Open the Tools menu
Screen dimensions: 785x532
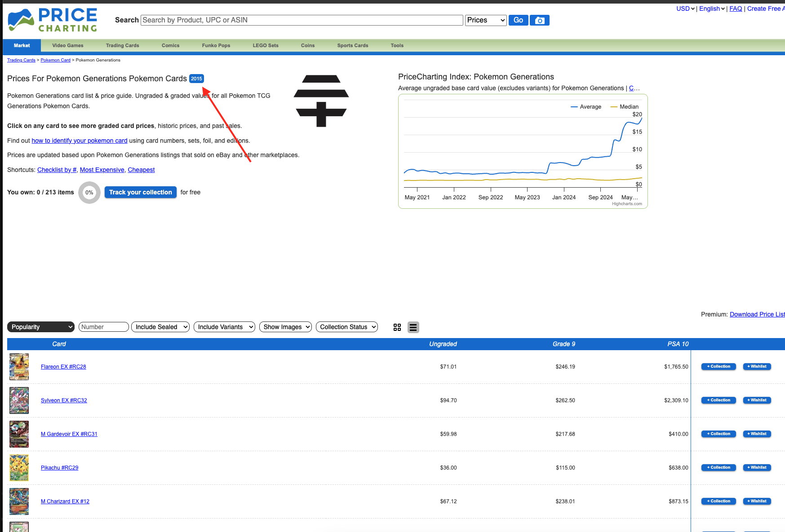coord(397,45)
